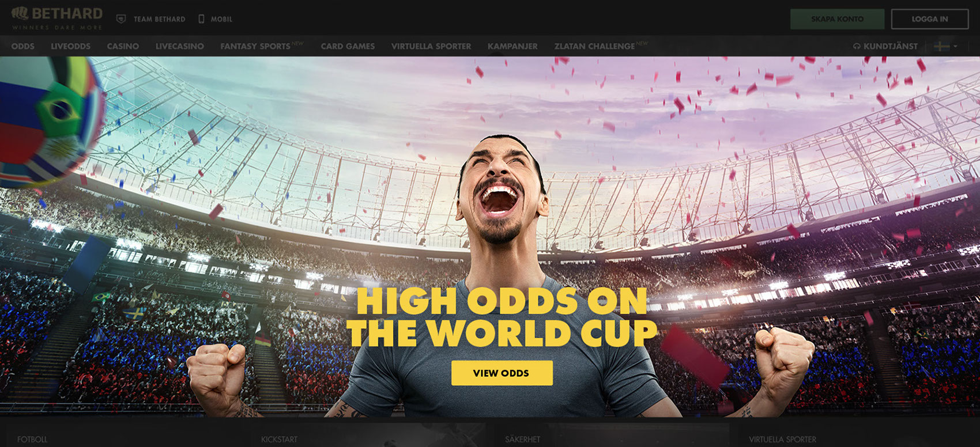Open Zlatan Challenge page
980x447 pixels.
coord(594,46)
